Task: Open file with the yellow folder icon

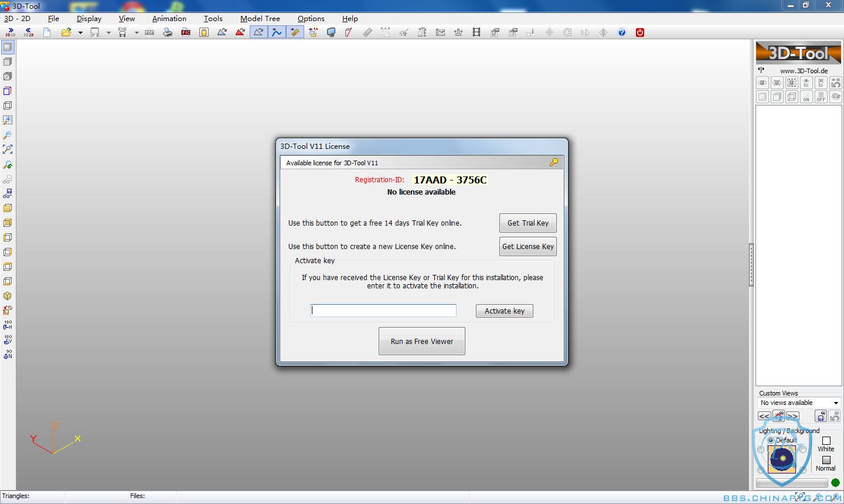Action: (x=66, y=32)
